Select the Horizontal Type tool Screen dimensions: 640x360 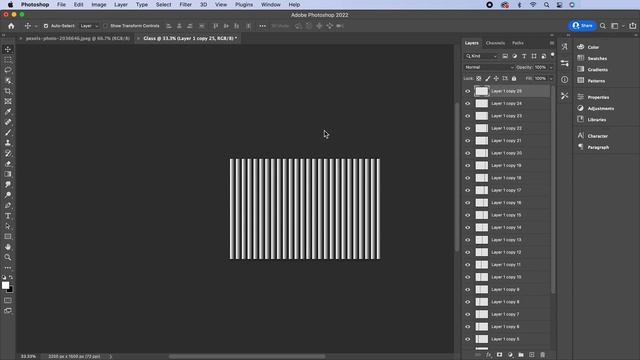(8, 216)
